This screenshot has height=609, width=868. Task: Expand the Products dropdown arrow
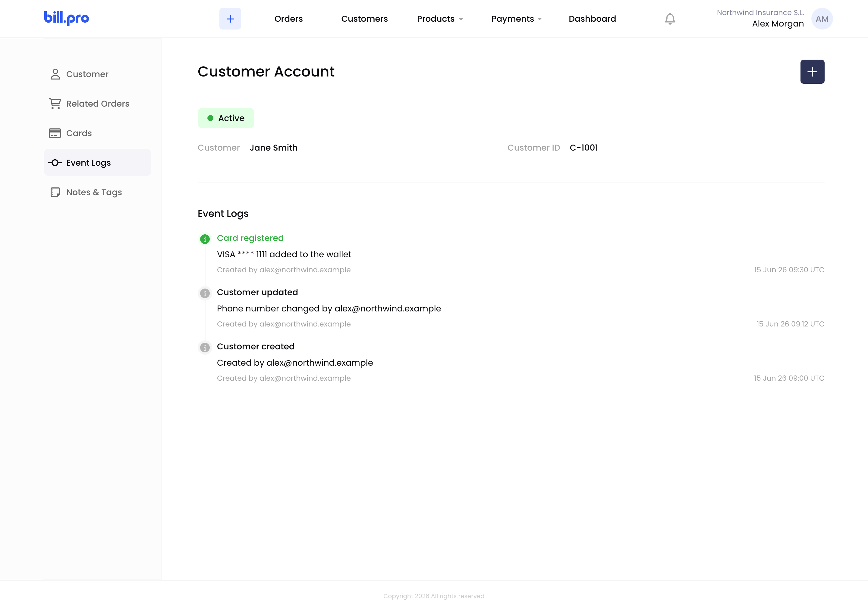tap(461, 19)
